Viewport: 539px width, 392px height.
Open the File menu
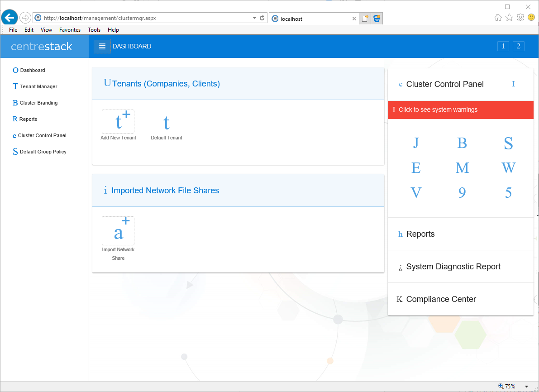(13, 30)
